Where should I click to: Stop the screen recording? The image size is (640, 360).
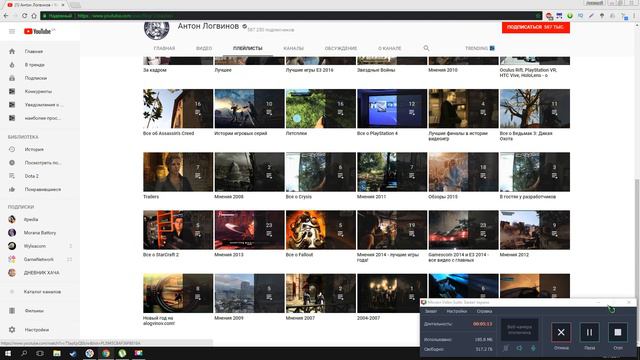pyautogui.click(x=618, y=332)
